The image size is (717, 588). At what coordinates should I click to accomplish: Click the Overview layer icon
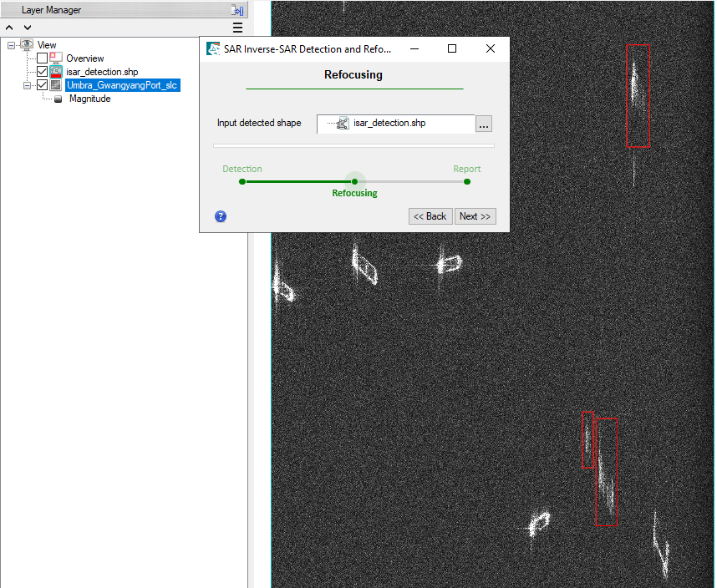click(x=56, y=58)
